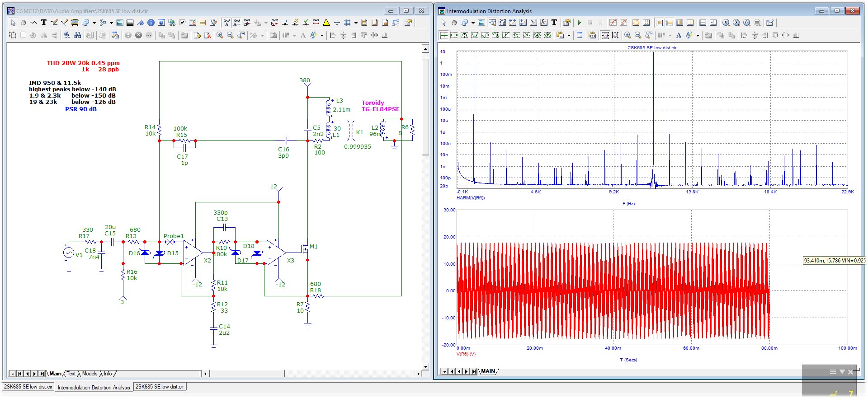Screen dimensions: 868x398
Task: Toggle attribute text display in schematic toolbar
Action: pyautogui.click(x=237, y=23)
